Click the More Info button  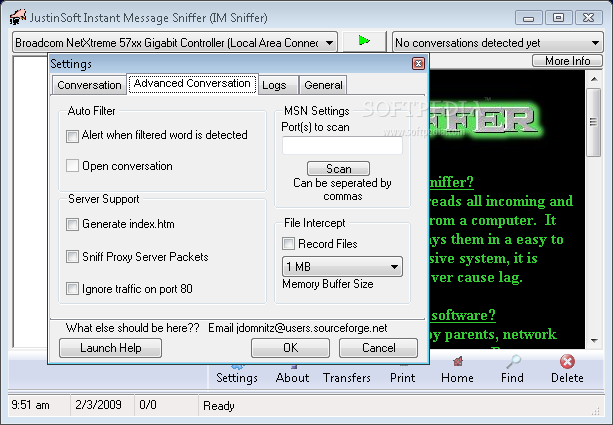[x=567, y=61]
